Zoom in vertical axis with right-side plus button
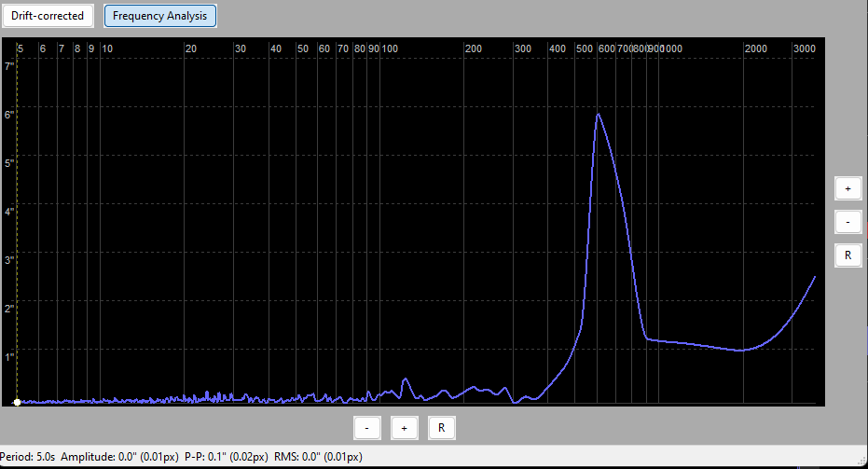 [x=847, y=189]
